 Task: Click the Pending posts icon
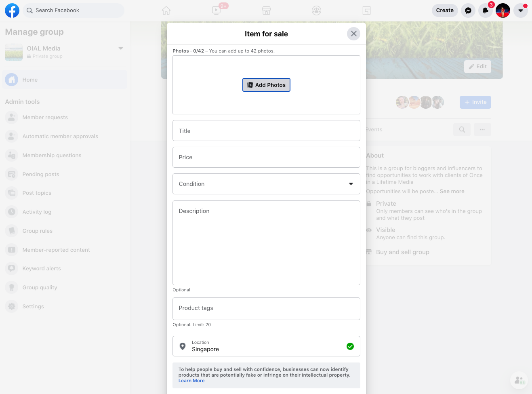[12, 174]
